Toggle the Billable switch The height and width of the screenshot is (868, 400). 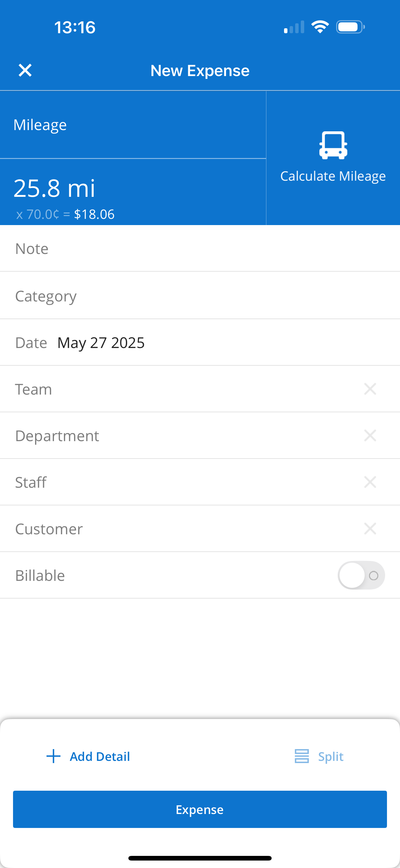click(x=361, y=575)
